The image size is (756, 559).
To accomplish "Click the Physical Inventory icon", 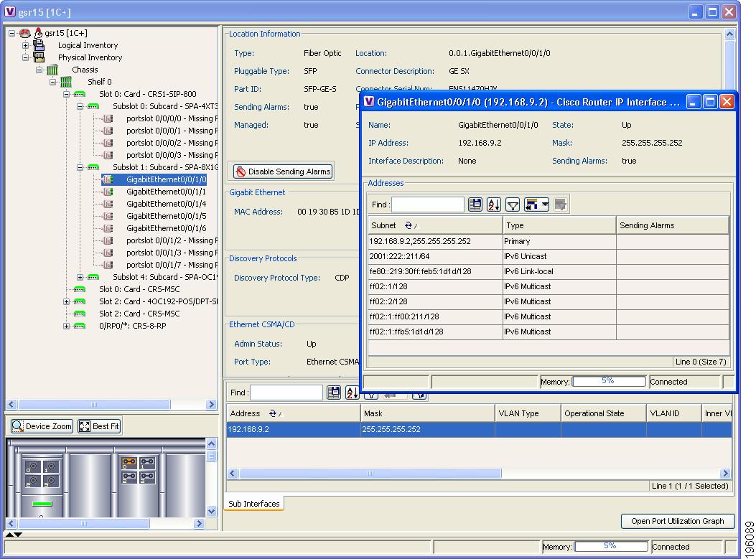I will [39, 57].
